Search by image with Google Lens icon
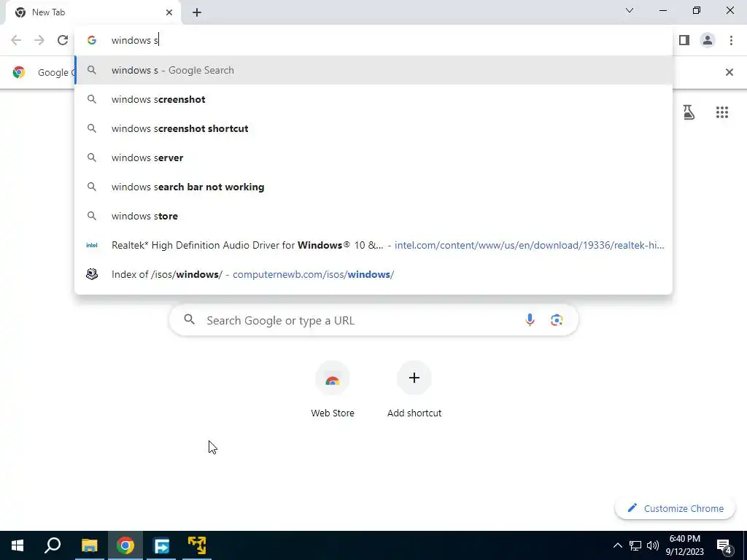Image resolution: width=747 pixels, height=560 pixels. [x=557, y=320]
